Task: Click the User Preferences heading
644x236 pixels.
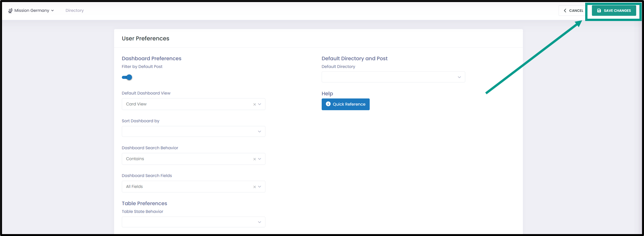Action: point(146,39)
